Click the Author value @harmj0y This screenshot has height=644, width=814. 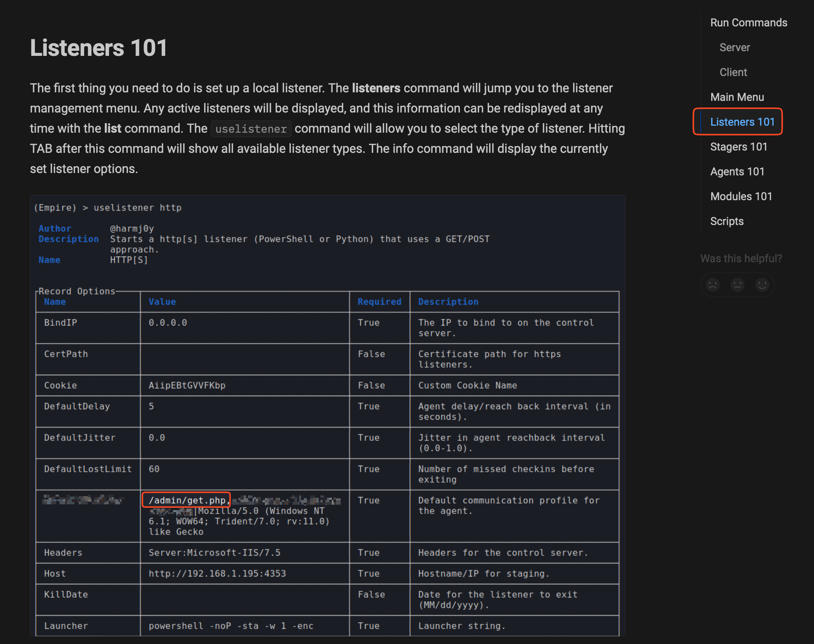(x=132, y=229)
